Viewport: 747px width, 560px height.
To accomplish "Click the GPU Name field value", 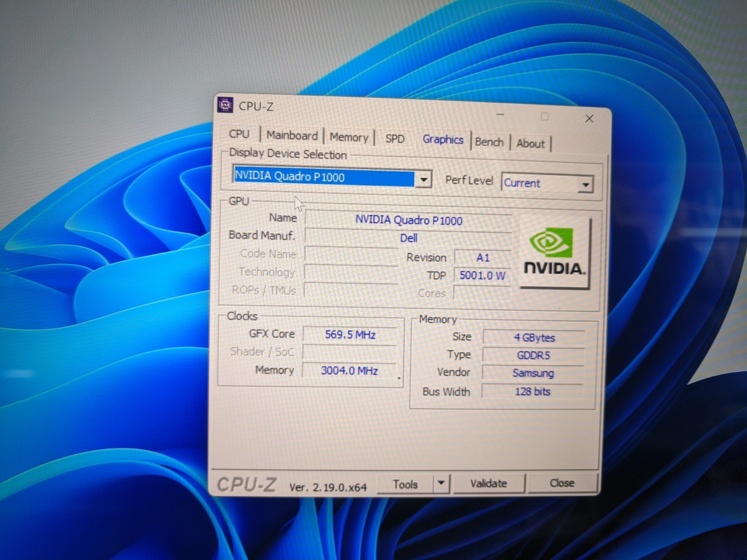I will click(x=409, y=220).
